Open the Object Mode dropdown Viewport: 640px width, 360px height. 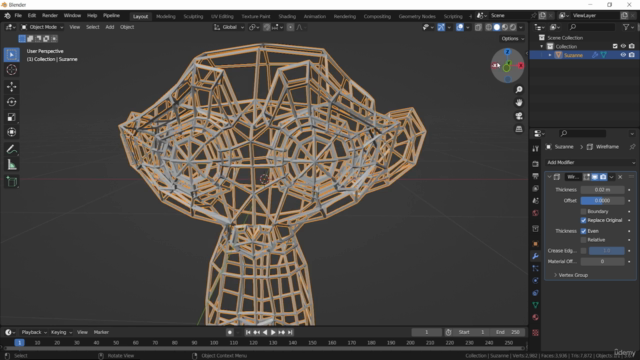point(42,27)
